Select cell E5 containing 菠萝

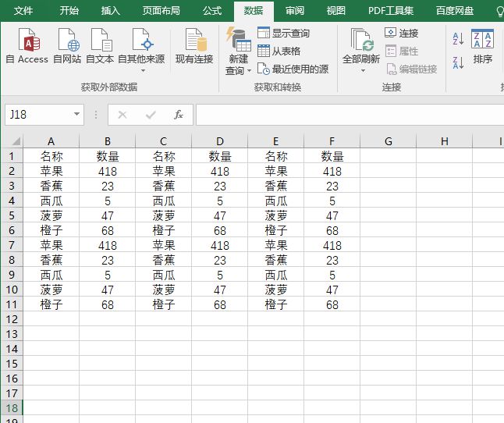[x=275, y=215]
